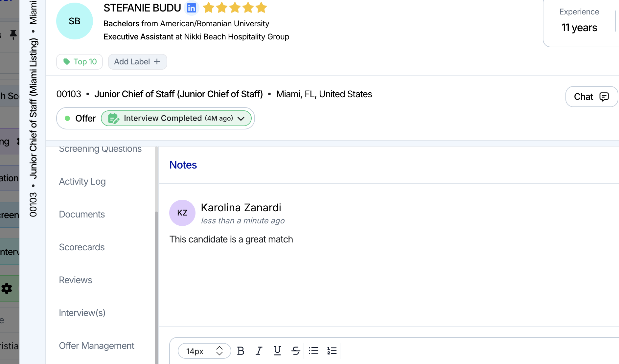Image resolution: width=619 pixels, height=364 pixels.
Task: Open Stefanie Budu's LinkedIn profile icon
Action: click(191, 8)
